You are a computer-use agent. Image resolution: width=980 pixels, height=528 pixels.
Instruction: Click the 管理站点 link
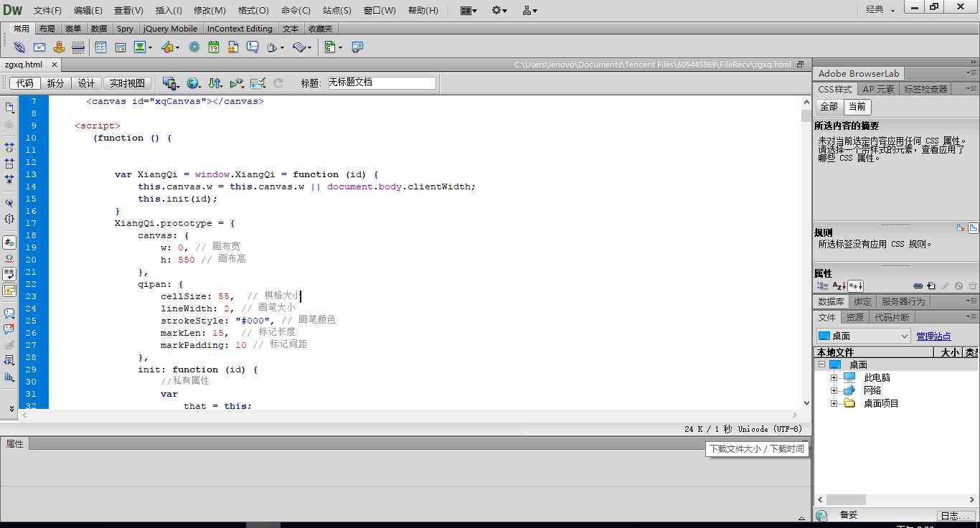pyautogui.click(x=933, y=336)
